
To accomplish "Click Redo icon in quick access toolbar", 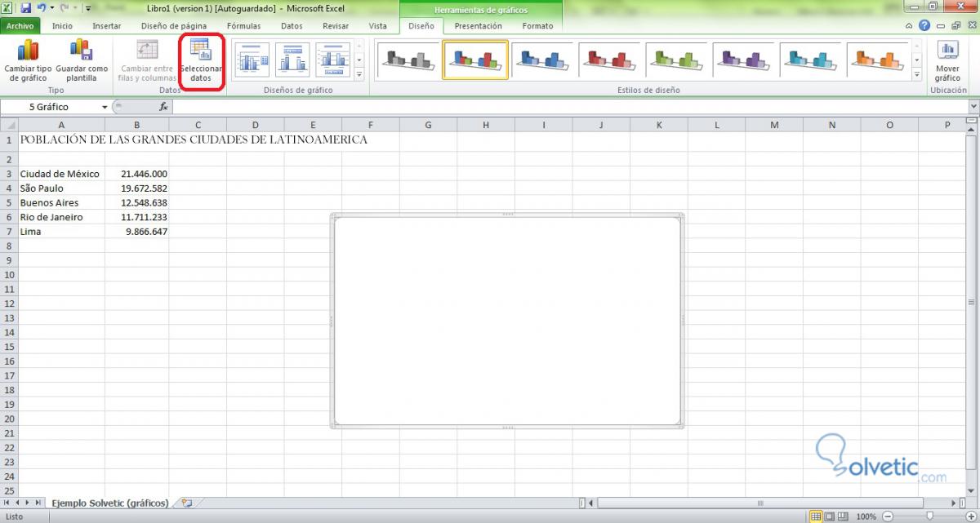I will pos(65,8).
